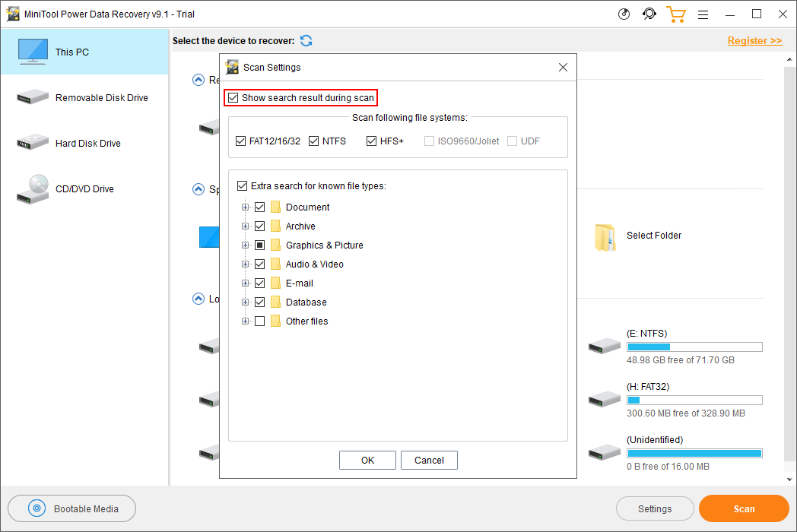Check the Other files checkbox
The width and height of the screenshot is (797, 532).
[260, 321]
